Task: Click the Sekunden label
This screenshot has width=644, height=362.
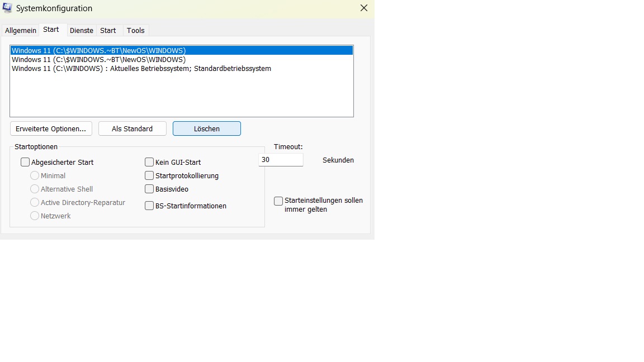Action: click(x=338, y=160)
